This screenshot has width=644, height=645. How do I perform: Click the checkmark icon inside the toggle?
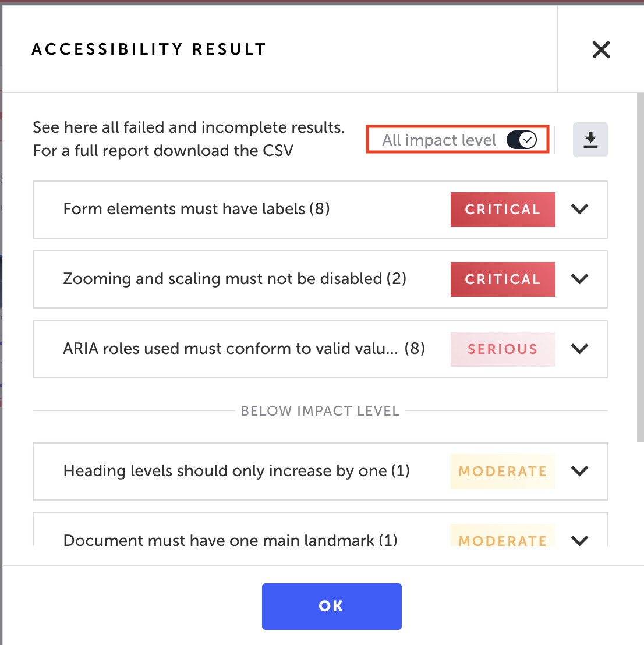(527, 140)
